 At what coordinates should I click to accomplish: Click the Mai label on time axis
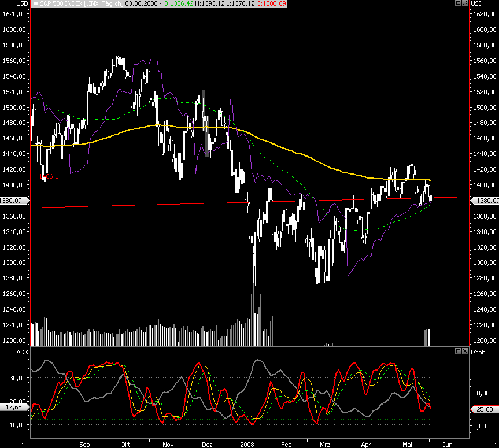[407, 445]
